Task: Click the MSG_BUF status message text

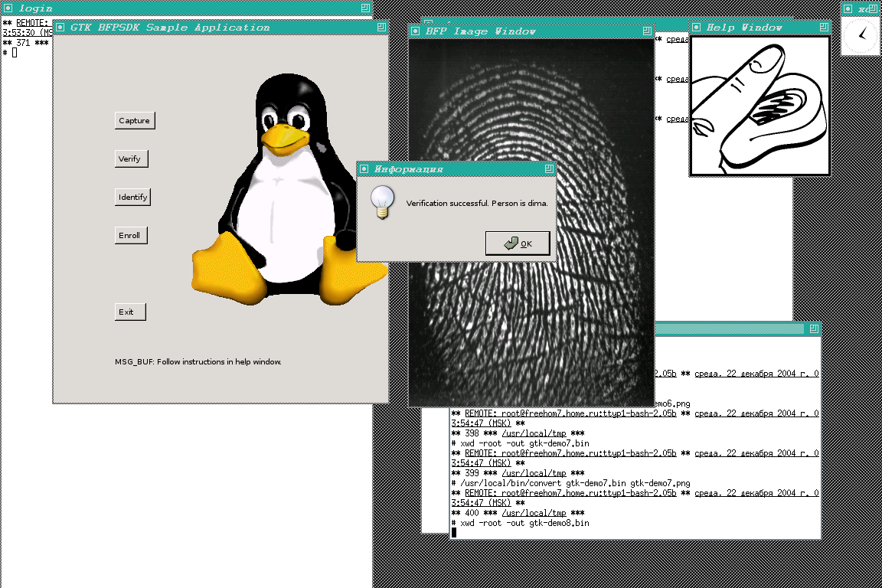Action: [198, 361]
